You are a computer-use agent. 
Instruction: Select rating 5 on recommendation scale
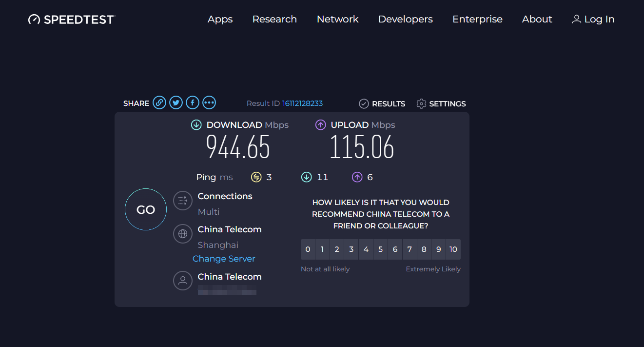click(x=380, y=249)
